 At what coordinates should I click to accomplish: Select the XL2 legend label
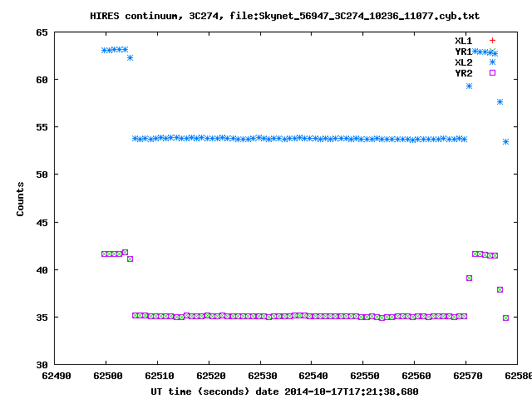pos(464,62)
